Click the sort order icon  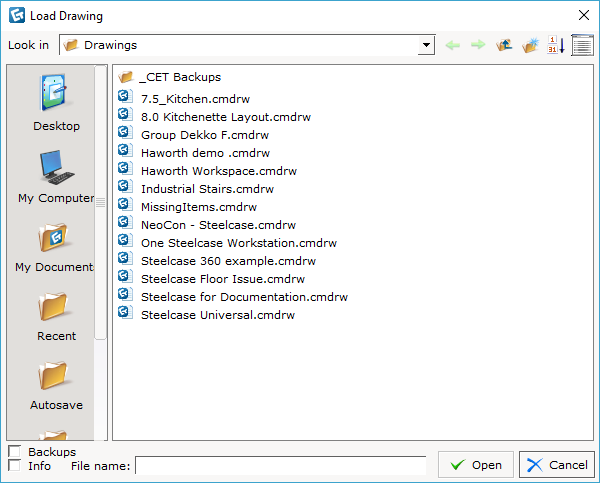point(556,45)
